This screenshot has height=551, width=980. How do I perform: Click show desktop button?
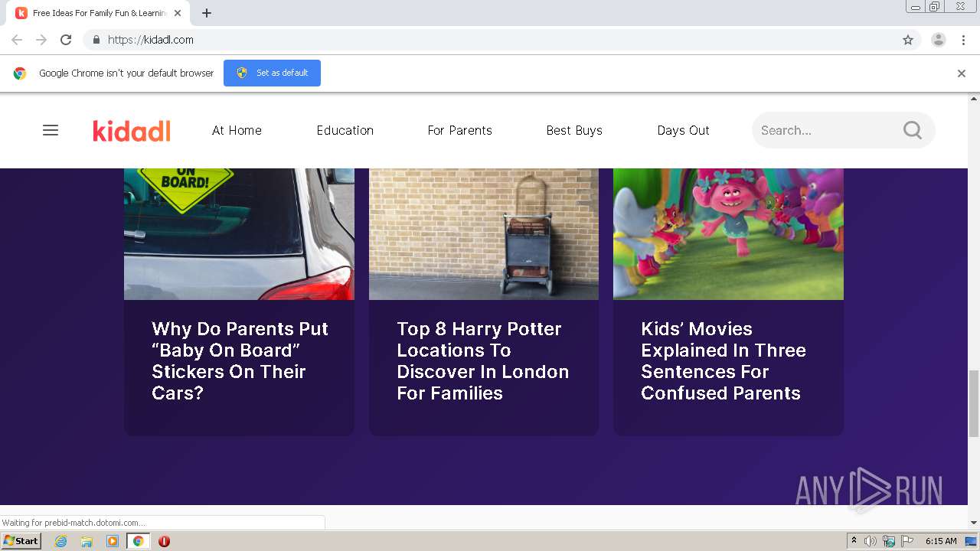(x=972, y=541)
